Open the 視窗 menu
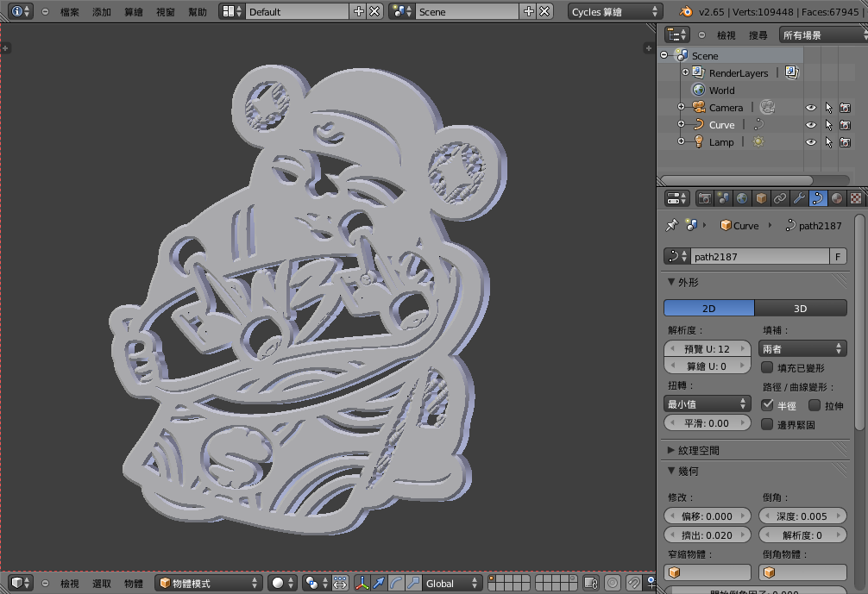The height and width of the screenshot is (594, 868). coord(166,11)
